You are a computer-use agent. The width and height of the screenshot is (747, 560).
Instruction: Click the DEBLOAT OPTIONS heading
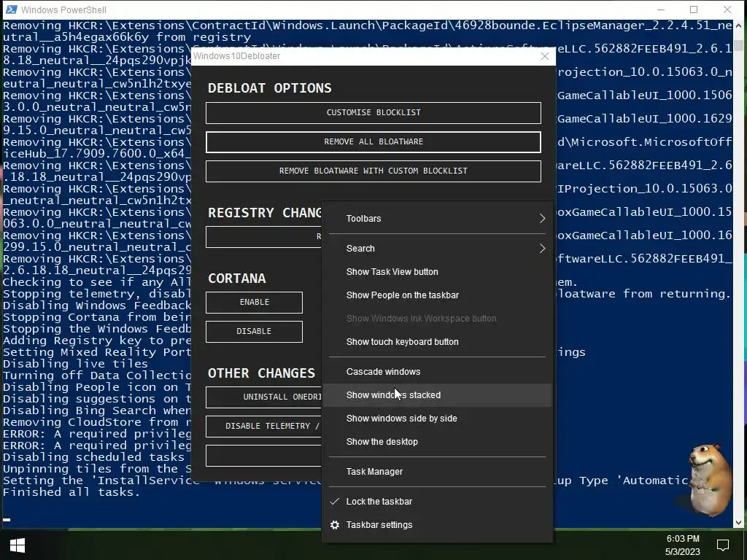click(x=270, y=88)
